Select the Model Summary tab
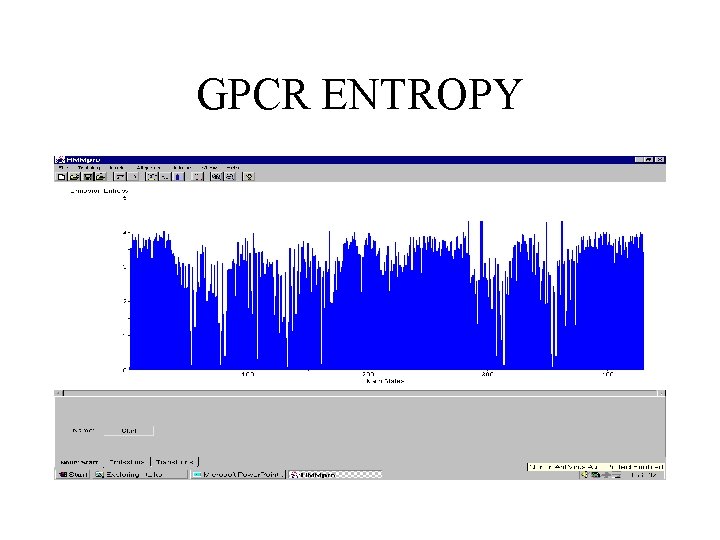The width and height of the screenshot is (720, 540). [x=79, y=462]
